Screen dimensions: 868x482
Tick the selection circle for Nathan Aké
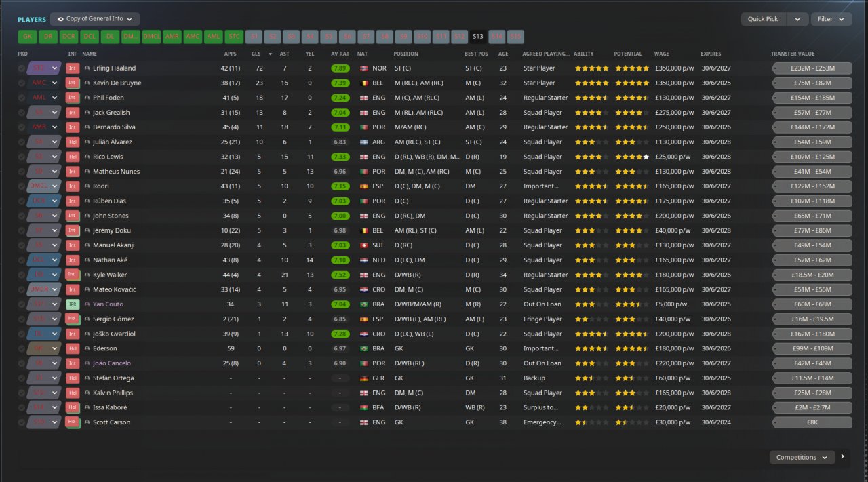pyautogui.click(x=22, y=260)
